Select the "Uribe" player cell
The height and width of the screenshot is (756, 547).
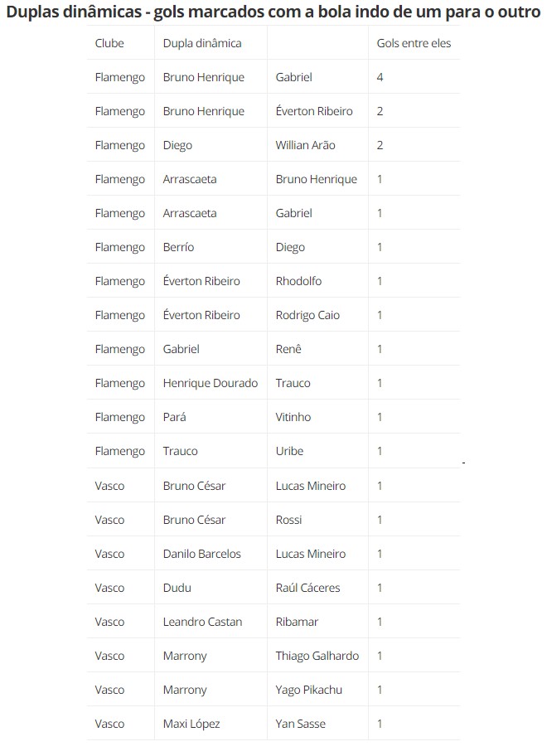pyautogui.click(x=289, y=451)
